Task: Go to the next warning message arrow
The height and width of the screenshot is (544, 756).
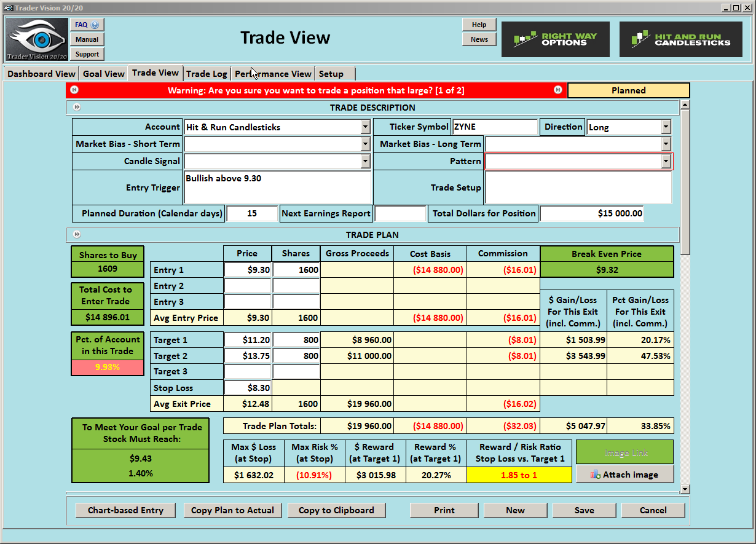Action: (x=557, y=90)
